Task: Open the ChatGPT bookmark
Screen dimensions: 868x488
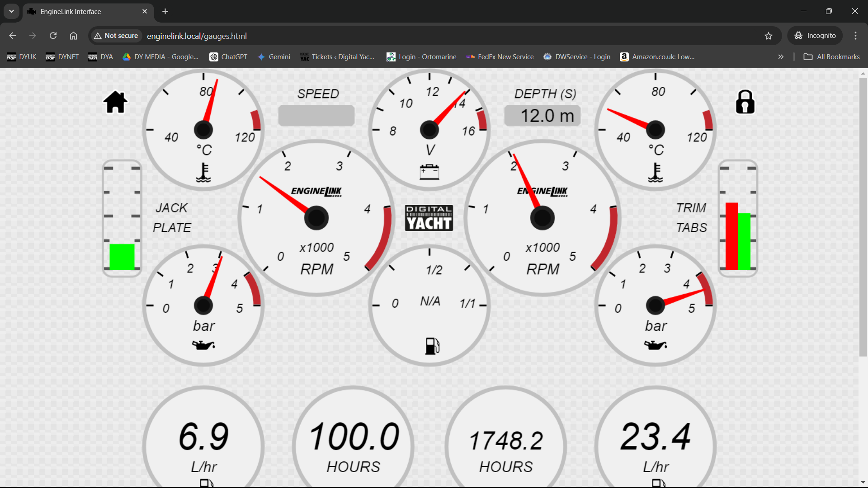Action: click(228, 57)
